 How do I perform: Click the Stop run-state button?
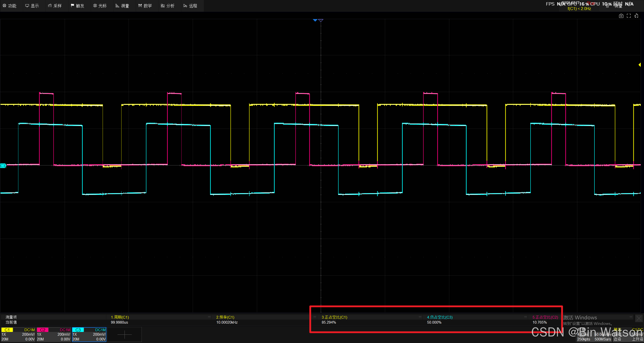[591, 3]
